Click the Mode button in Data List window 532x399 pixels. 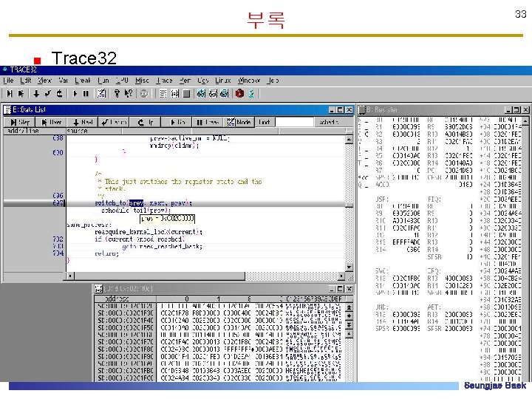pyautogui.click(x=239, y=122)
